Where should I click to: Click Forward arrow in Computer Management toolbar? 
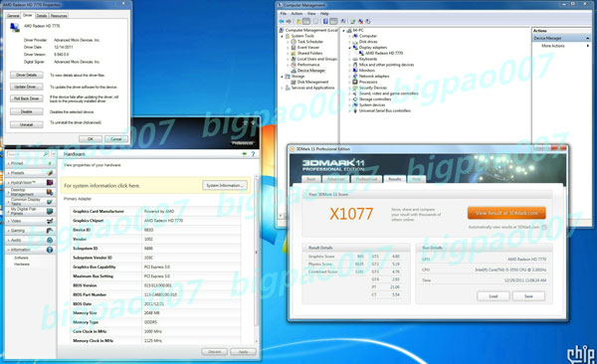[x=289, y=21]
